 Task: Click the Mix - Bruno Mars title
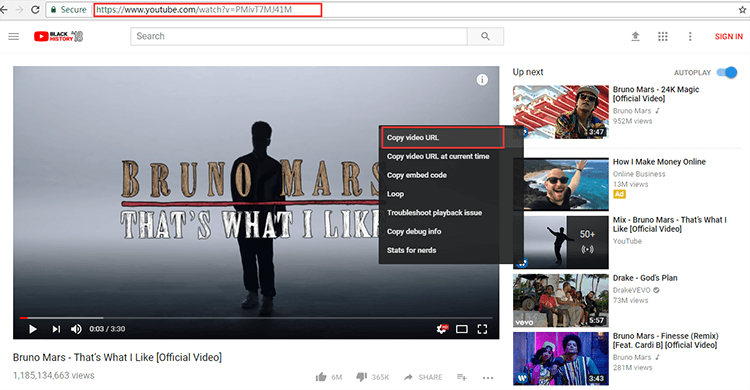click(670, 224)
